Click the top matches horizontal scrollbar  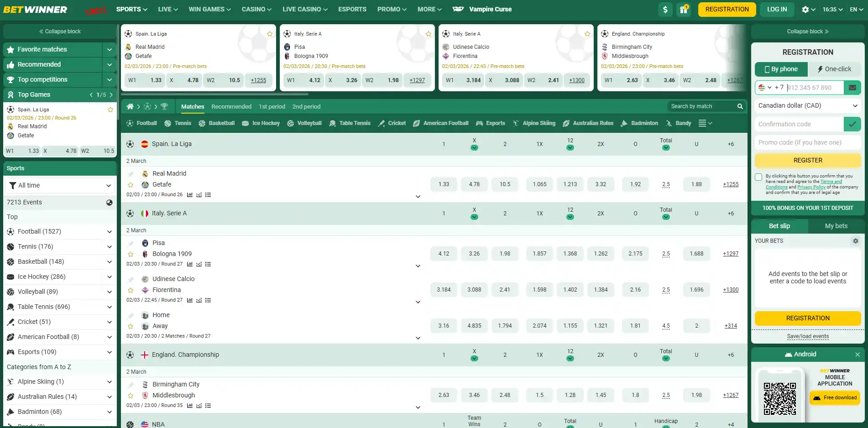coord(215,94)
